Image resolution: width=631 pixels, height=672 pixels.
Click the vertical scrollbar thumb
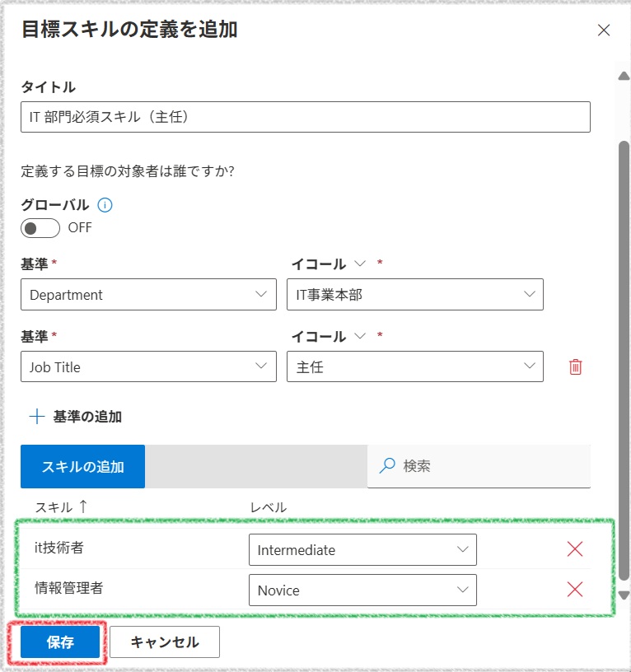[624, 360]
